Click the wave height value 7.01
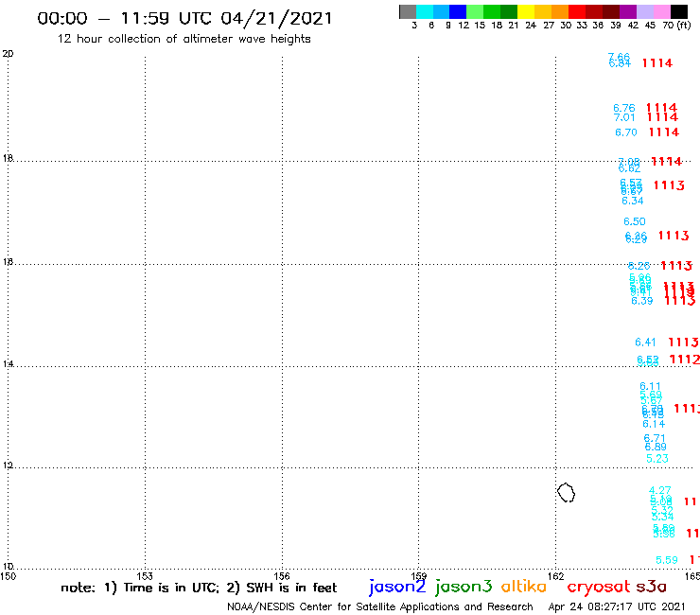700x615 pixels. pos(624,117)
